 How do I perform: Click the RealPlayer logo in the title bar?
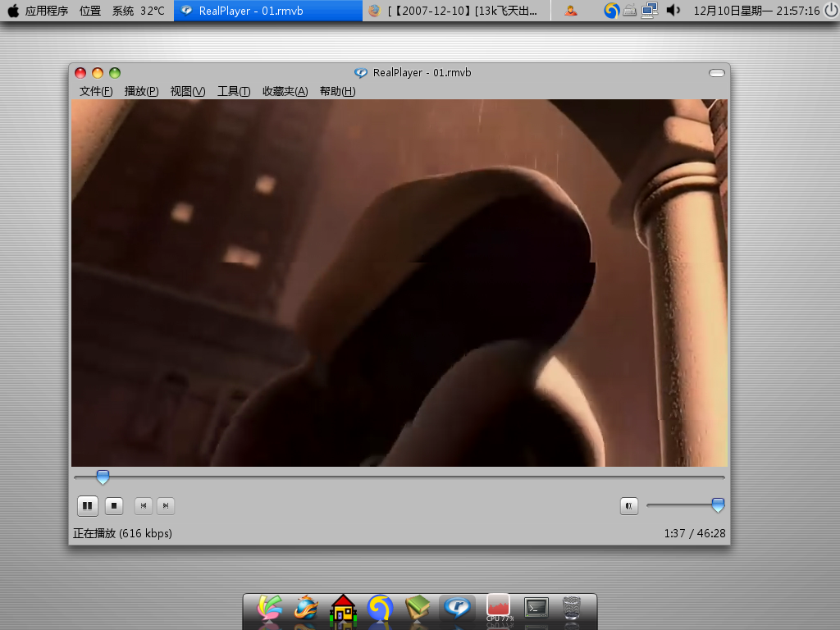(361, 73)
